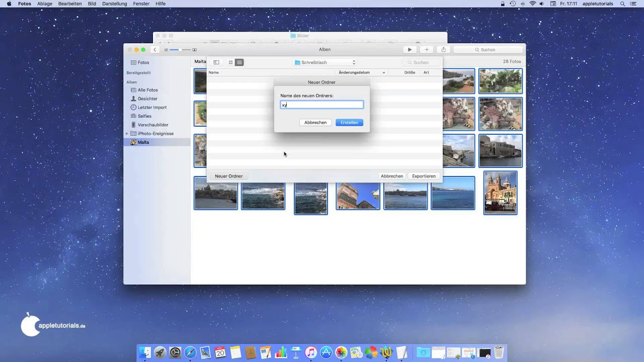Click the Spotlight search icon in menu bar
Viewport: 644px width, 362px height.
[x=622, y=4]
